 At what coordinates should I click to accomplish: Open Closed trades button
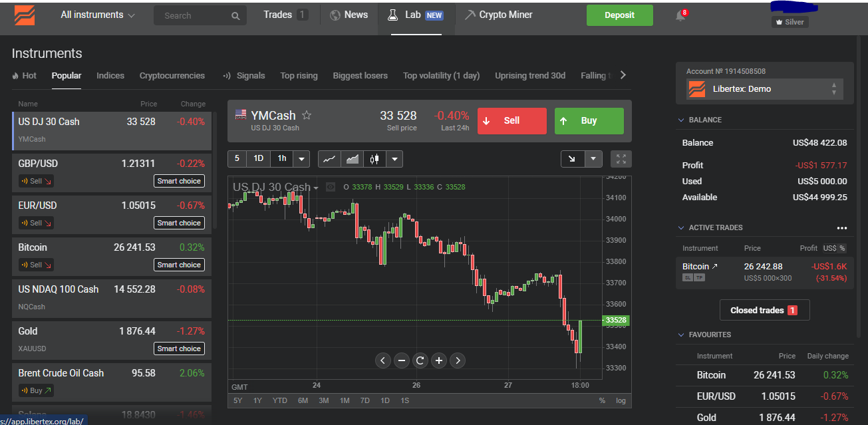point(764,311)
